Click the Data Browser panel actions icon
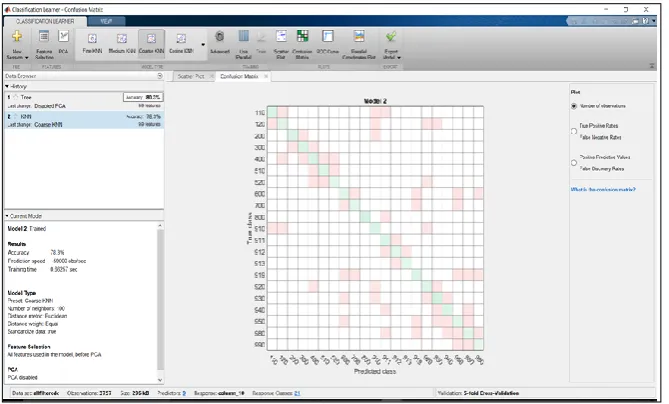The width and height of the screenshot is (669, 404). tap(160, 76)
